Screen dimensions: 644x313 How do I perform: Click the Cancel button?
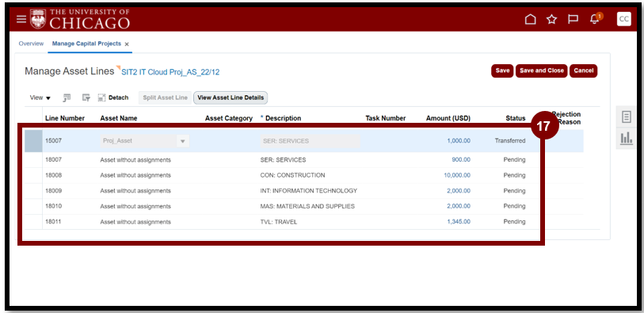pos(583,71)
